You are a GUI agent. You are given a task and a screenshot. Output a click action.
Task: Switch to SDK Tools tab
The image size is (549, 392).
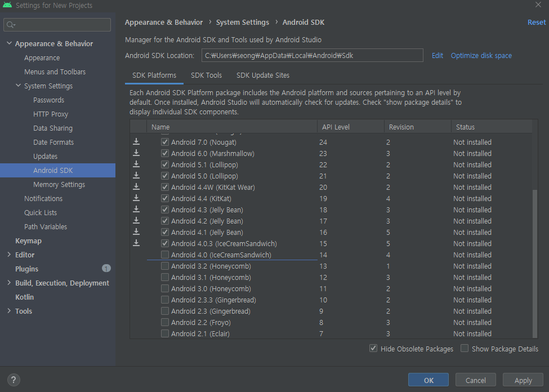[x=206, y=75]
